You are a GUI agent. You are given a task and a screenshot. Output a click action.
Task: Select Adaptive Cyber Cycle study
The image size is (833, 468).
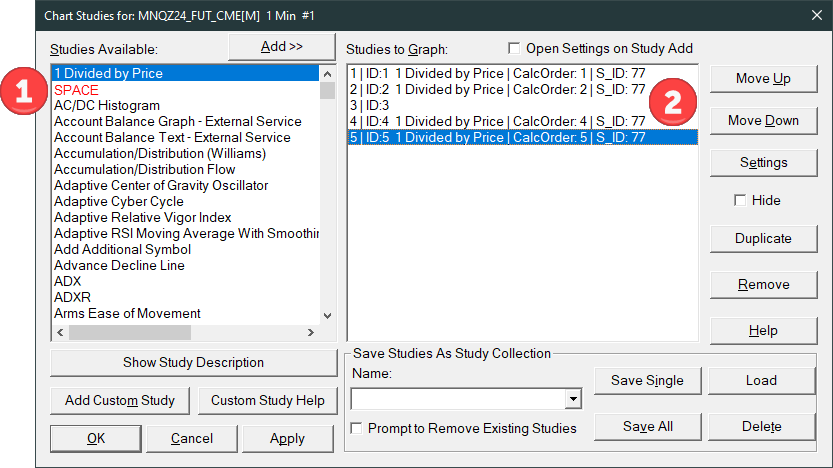pyautogui.click(x=119, y=201)
